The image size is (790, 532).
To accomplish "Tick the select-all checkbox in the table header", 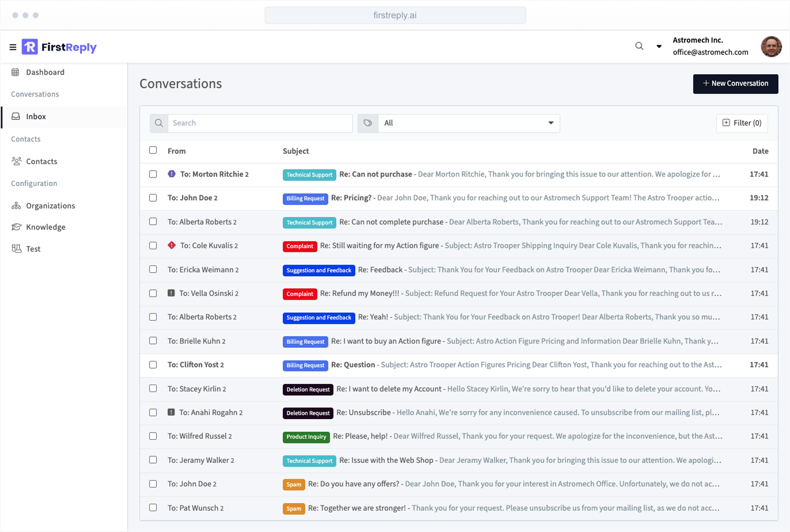I will [x=153, y=150].
